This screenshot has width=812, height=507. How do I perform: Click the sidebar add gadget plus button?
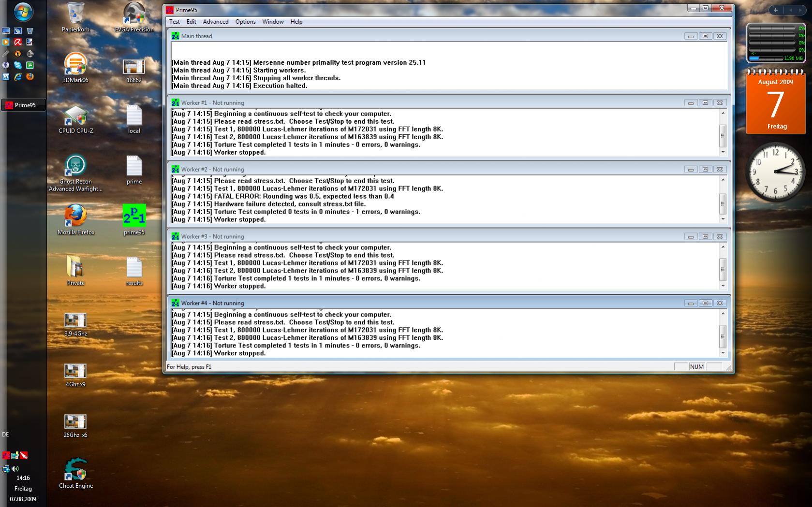click(776, 10)
